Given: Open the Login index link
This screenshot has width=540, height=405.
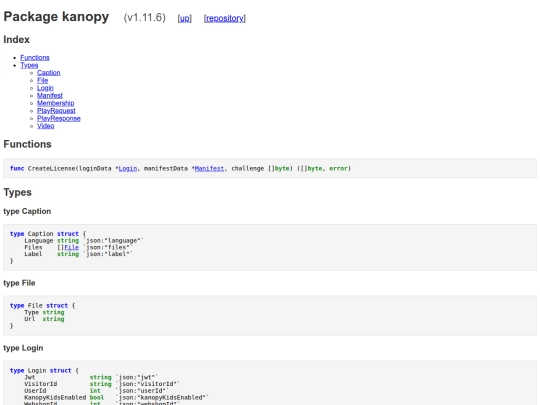Looking at the screenshot, I should 45,88.
